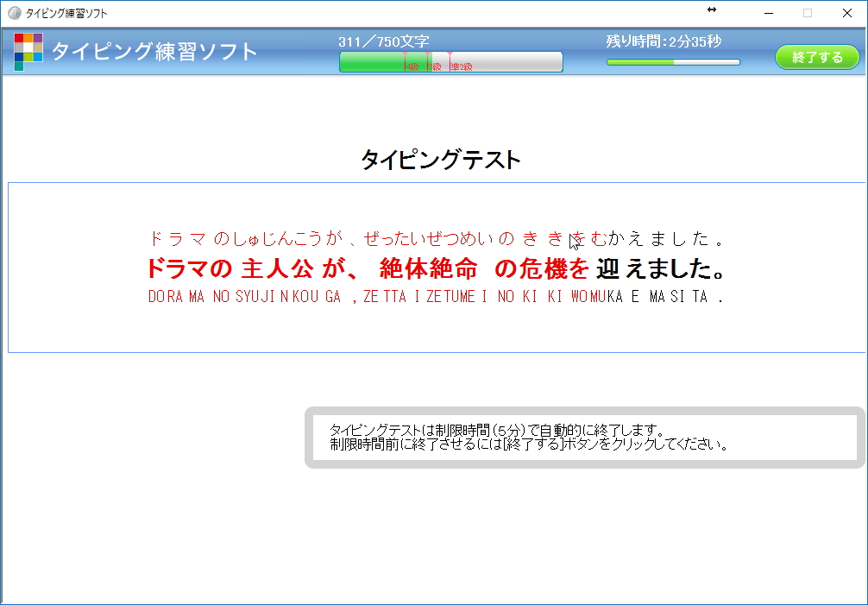Click the 残り時間 remaining time label

coord(663,41)
